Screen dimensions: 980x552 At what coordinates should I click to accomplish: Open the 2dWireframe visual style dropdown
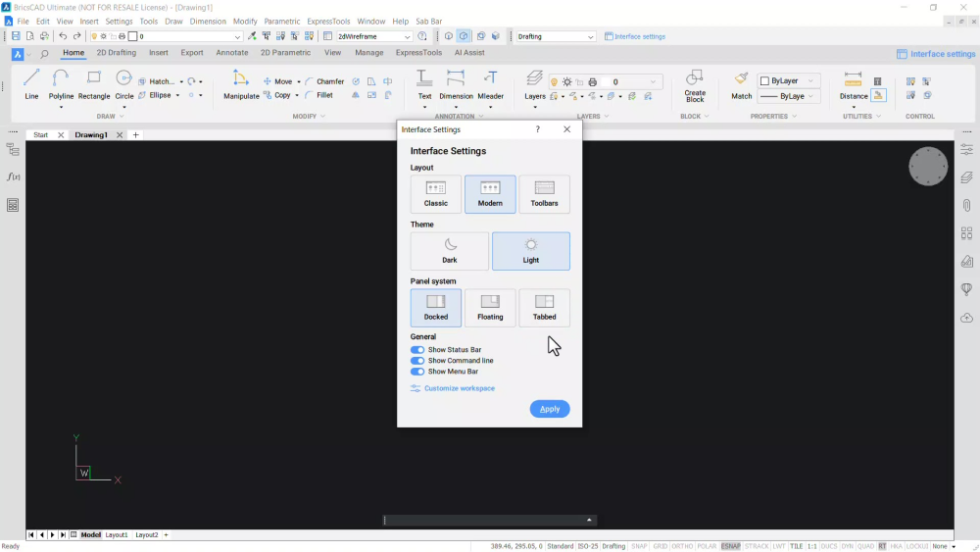(374, 36)
